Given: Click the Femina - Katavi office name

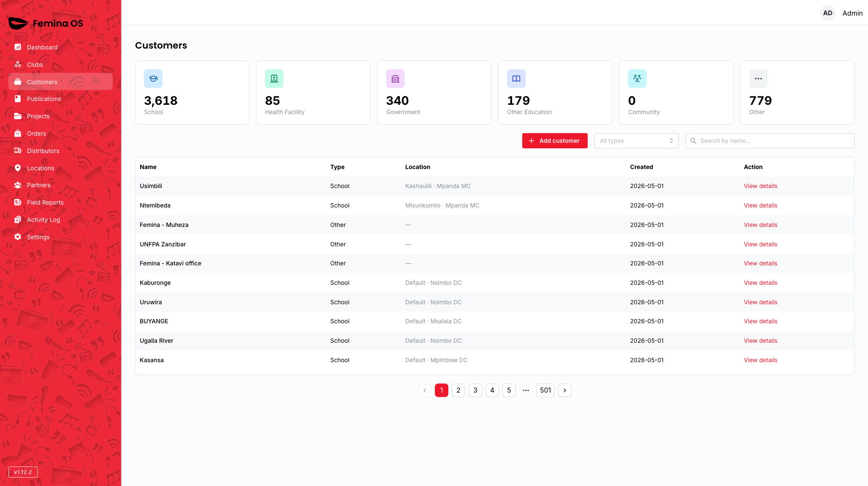Looking at the screenshot, I should 170,263.
